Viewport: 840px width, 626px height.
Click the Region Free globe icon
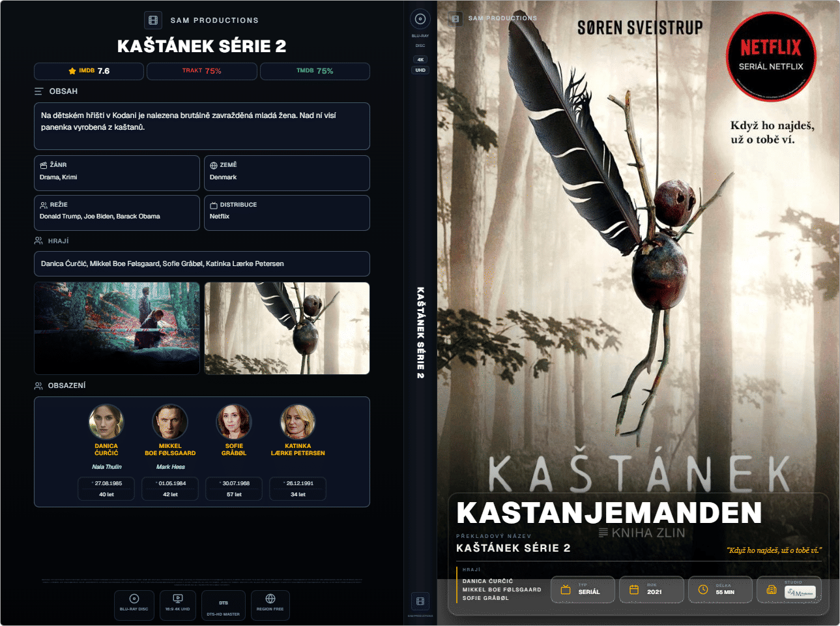tap(270, 599)
